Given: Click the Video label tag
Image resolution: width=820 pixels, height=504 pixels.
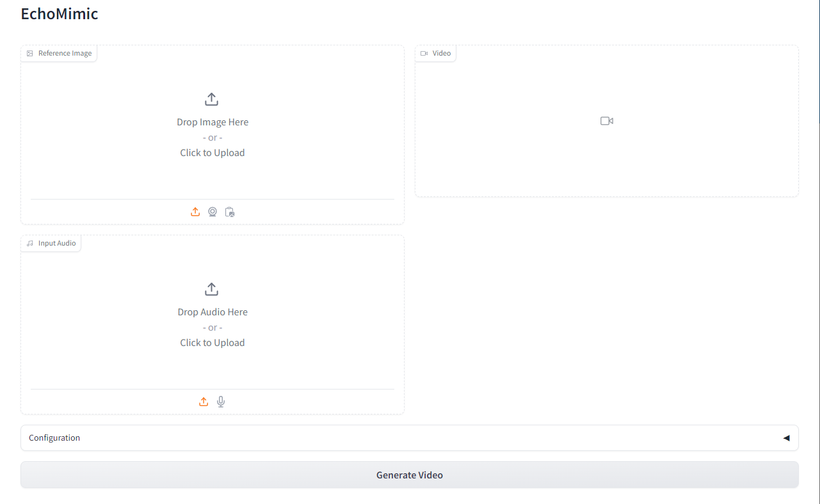Looking at the screenshot, I should coord(435,54).
